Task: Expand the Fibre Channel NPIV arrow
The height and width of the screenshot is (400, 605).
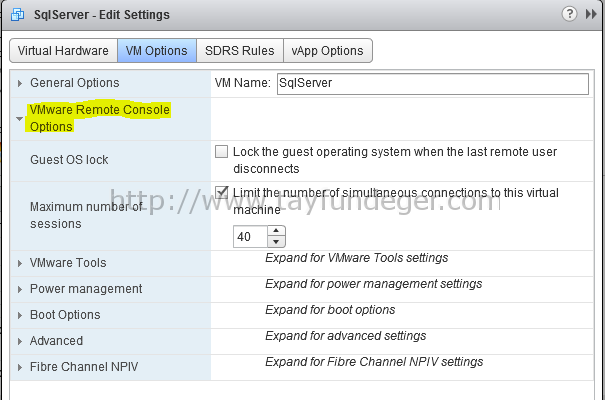Action: [20, 367]
